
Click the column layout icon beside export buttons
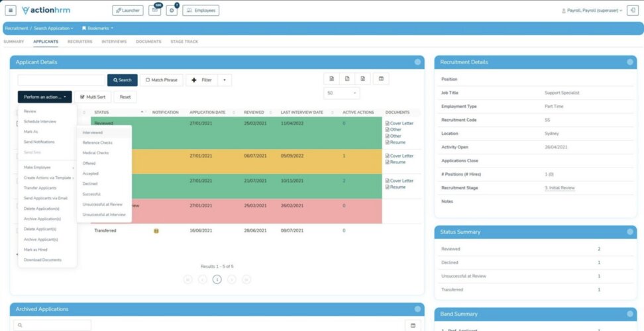tap(381, 79)
